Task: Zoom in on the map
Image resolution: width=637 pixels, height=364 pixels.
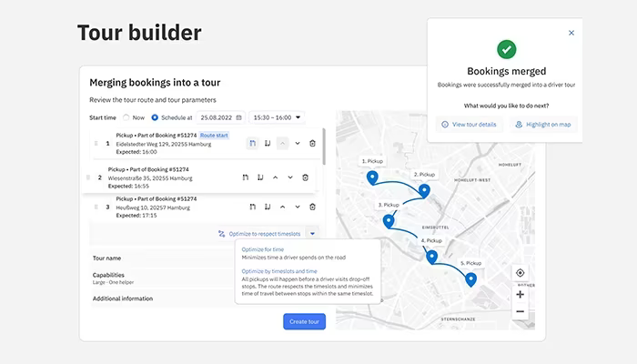Action: (x=520, y=295)
